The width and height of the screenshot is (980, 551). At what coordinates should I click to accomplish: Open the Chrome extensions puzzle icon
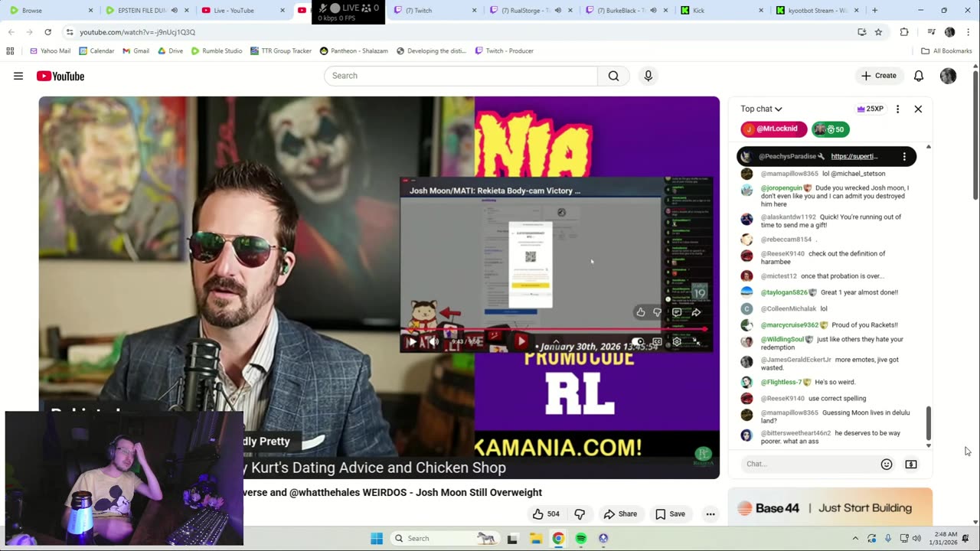tap(904, 32)
